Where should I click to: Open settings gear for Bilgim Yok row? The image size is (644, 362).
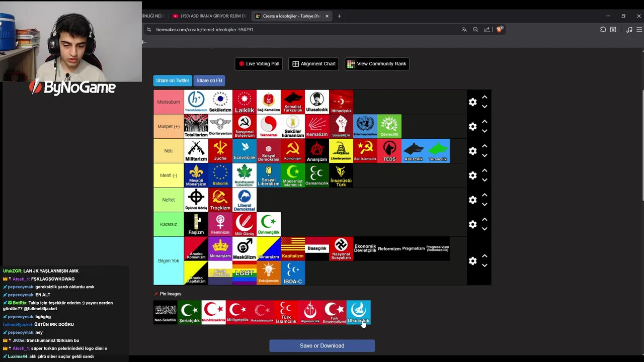(x=472, y=261)
